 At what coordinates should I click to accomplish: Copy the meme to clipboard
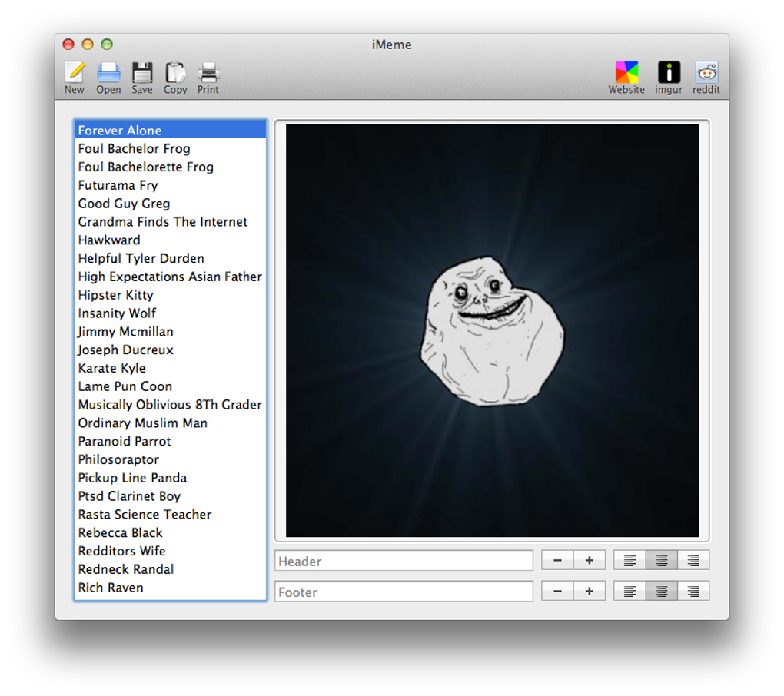coord(175,78)
